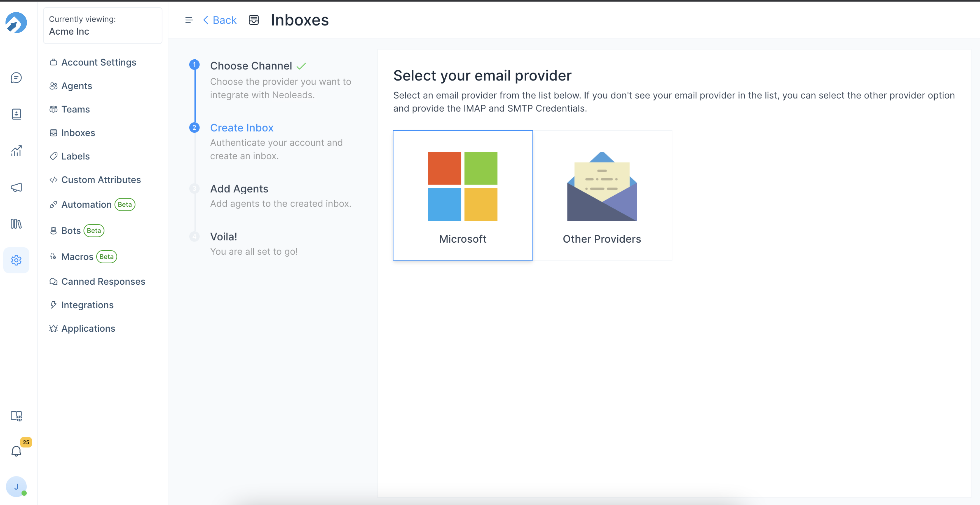Select Microsoft email provider card
Viewport: 980px width, 505px height.
[x=462, y=195]
